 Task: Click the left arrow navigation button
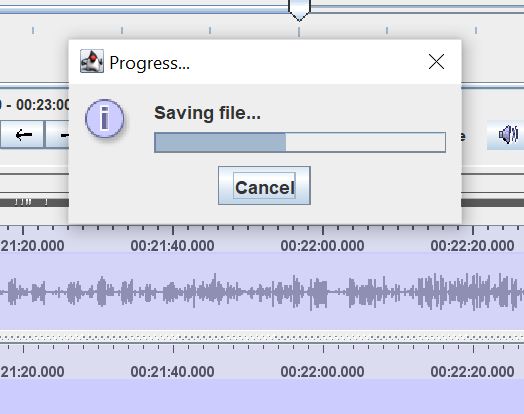point(23,135)
